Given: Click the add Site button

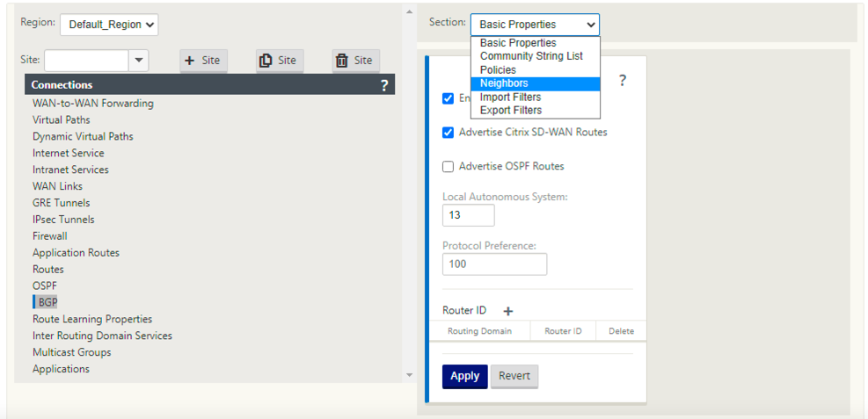Looking at the screenshot, I should (x=203, y=61).
